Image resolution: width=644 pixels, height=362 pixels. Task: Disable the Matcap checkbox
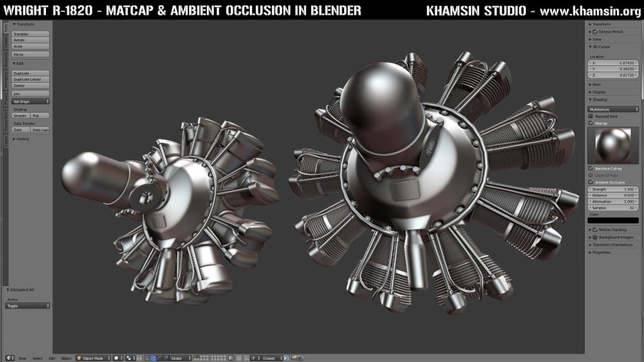click(590, 123)
